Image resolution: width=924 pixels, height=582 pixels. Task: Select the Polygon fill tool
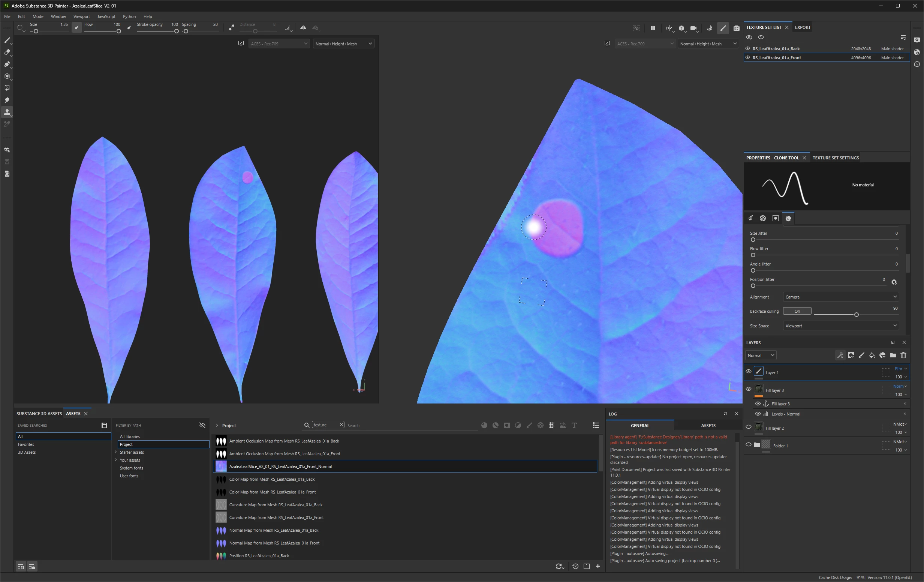(7, 88)
